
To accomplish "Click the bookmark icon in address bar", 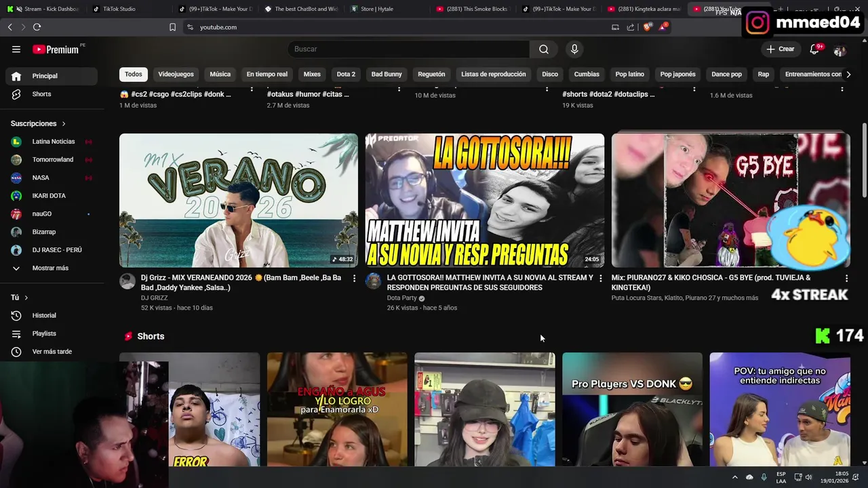I will click(172, 27).
